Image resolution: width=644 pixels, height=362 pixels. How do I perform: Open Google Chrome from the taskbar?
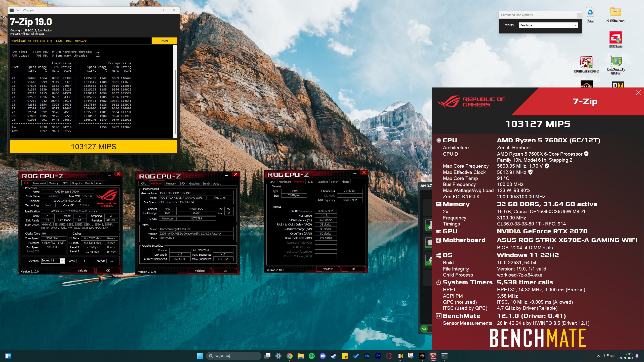click(x=289, y=356)
